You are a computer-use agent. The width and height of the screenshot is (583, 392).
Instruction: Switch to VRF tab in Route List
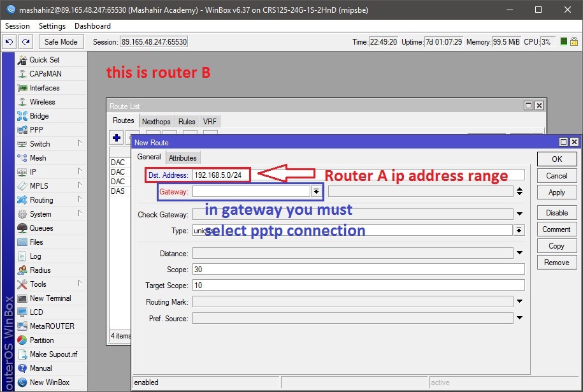[x=210, y=122]
